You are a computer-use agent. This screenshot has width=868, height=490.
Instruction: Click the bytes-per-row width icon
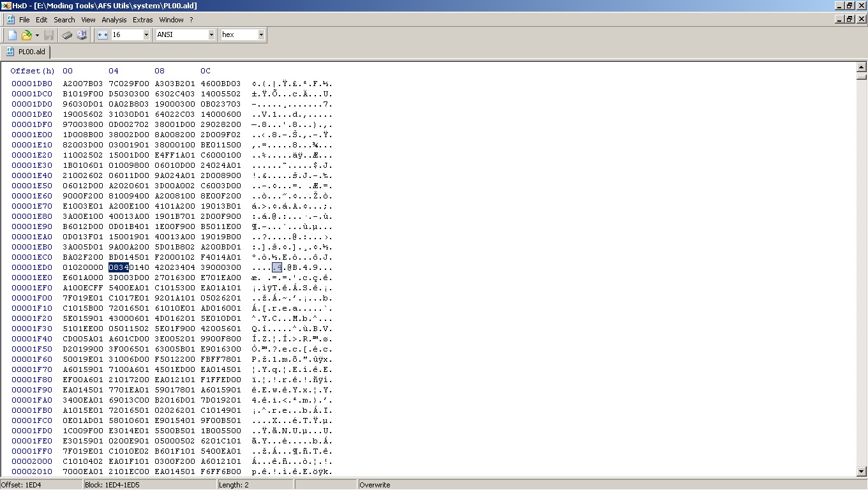click(x=103, y=35)
